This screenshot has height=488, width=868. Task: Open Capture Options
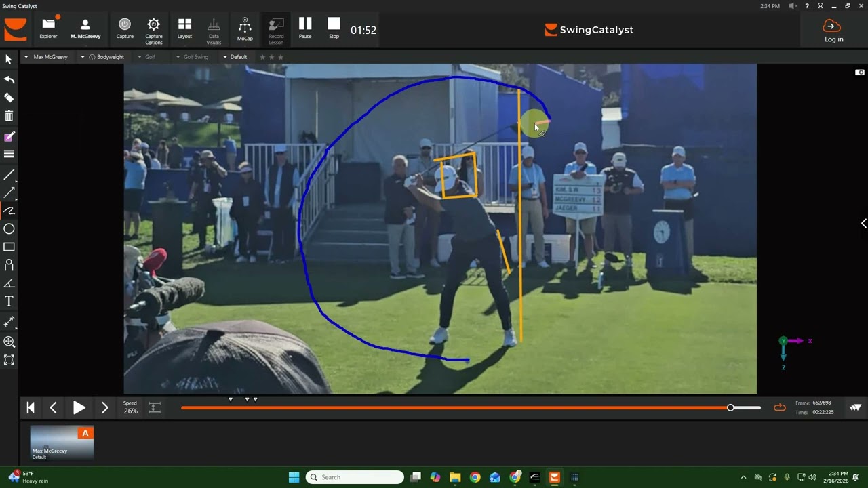(x=154, y=30)
